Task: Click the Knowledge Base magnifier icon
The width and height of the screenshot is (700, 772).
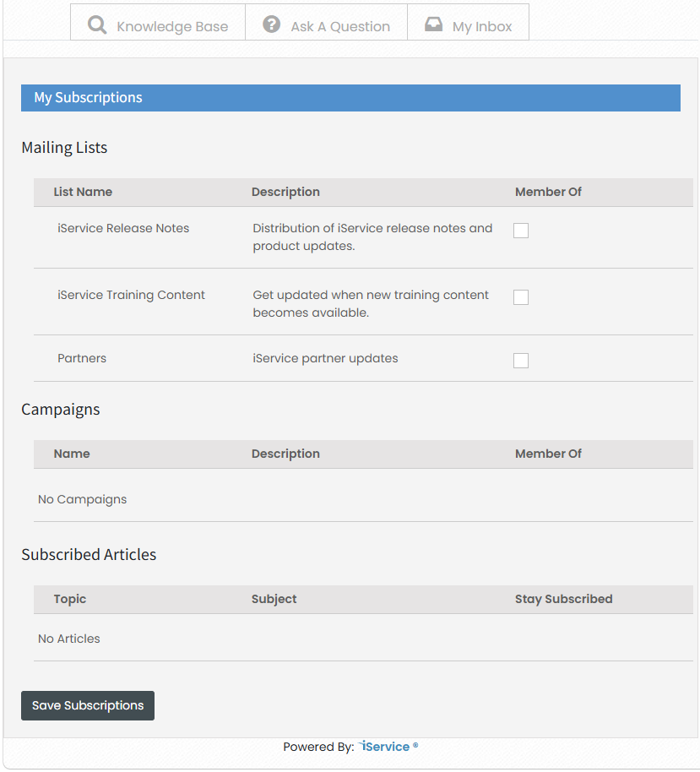Action: [x=97, y=24]
